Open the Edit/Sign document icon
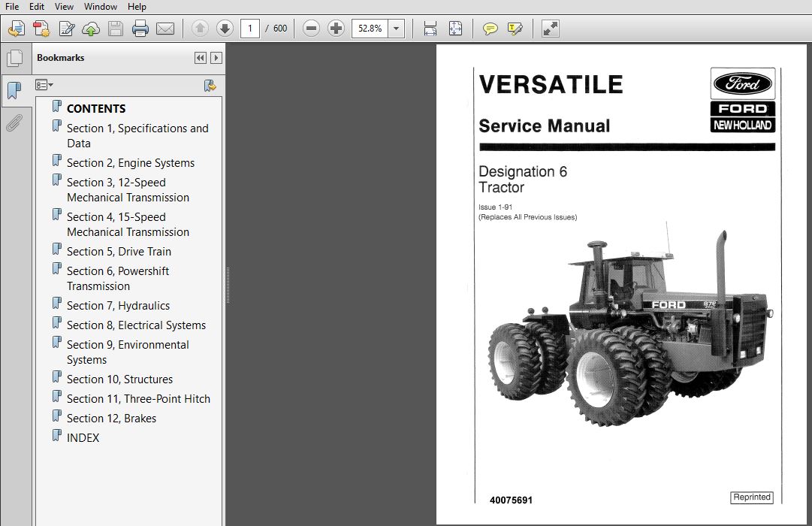The image size is (812, 526). click(66, 29)
